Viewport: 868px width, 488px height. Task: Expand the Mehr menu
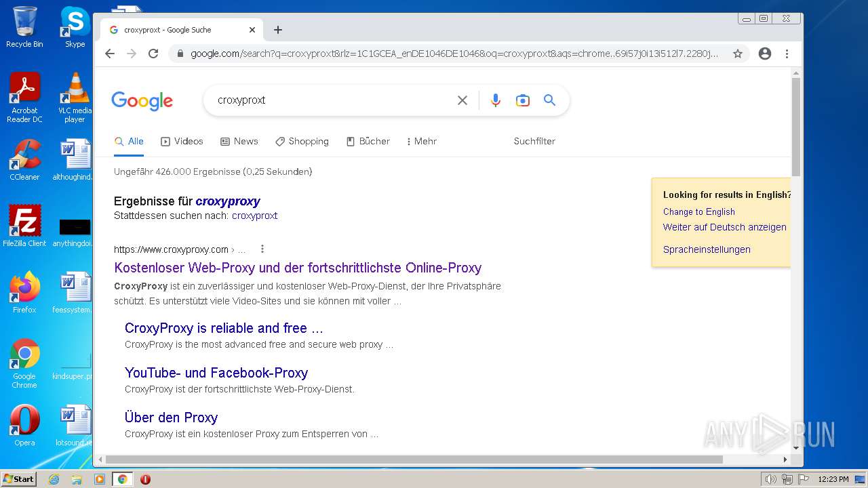[421, 141]
